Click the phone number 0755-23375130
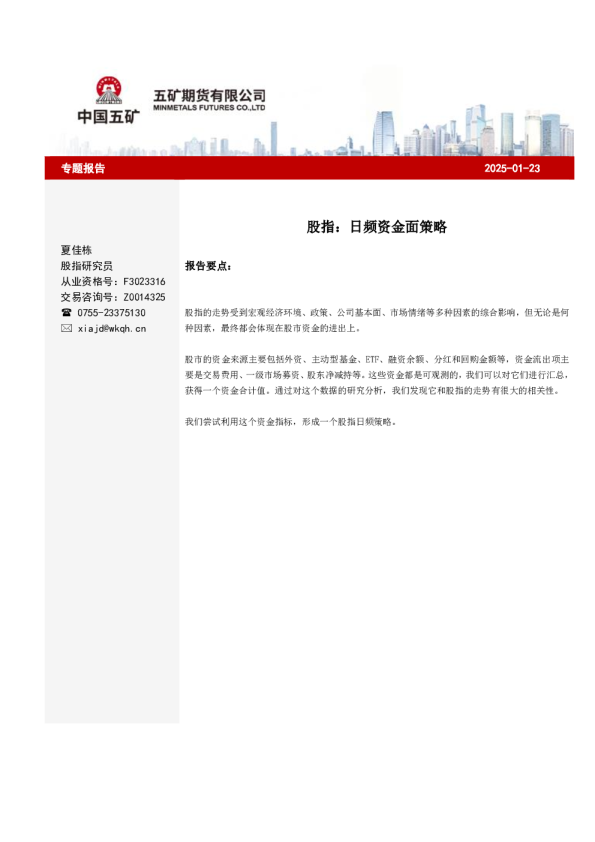 pyautogui.click(x=111, y=313)
